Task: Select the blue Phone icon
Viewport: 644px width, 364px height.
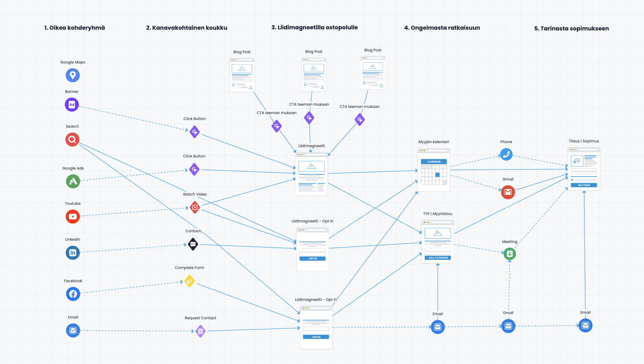Action: 506,154
